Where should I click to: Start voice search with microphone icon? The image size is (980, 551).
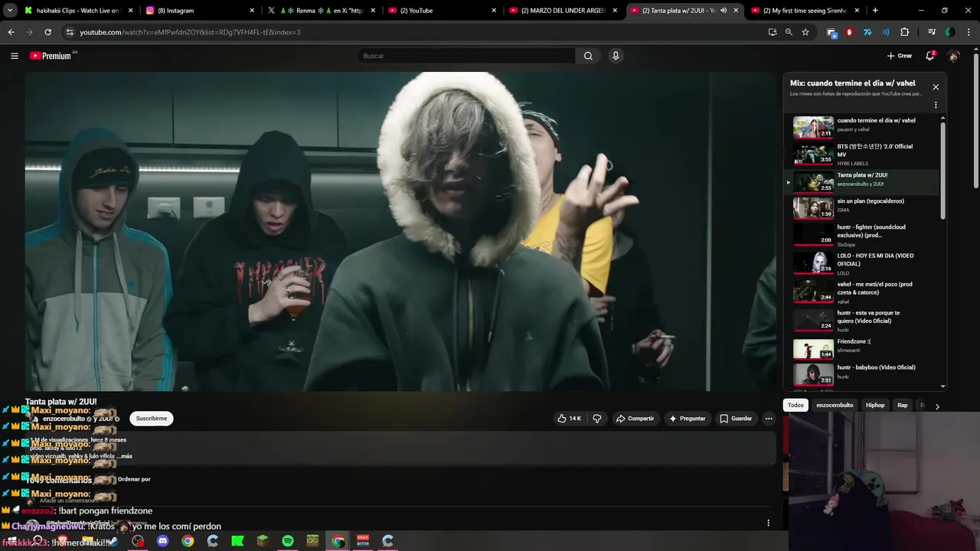coord(616,56)
